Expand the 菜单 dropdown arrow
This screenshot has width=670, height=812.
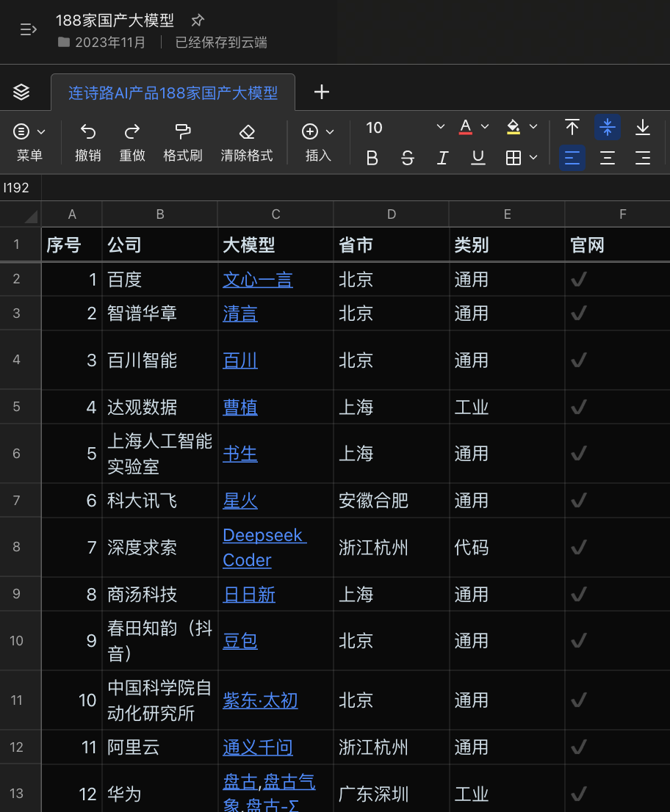tap(41, 132)
